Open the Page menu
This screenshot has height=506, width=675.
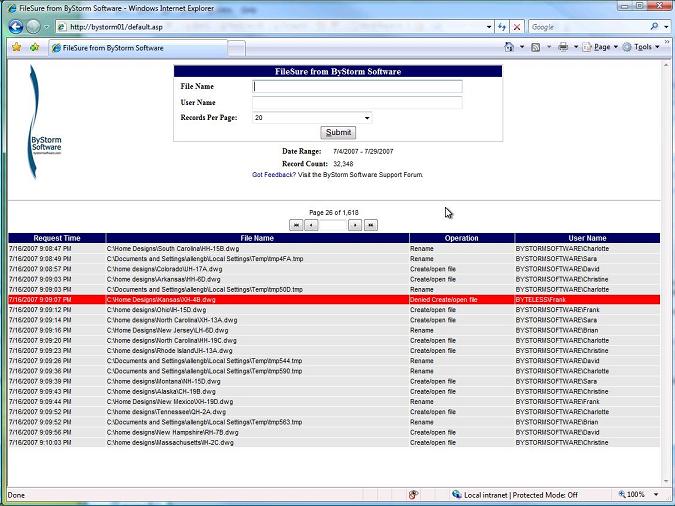pyautogui.click(x=600, y=47)
